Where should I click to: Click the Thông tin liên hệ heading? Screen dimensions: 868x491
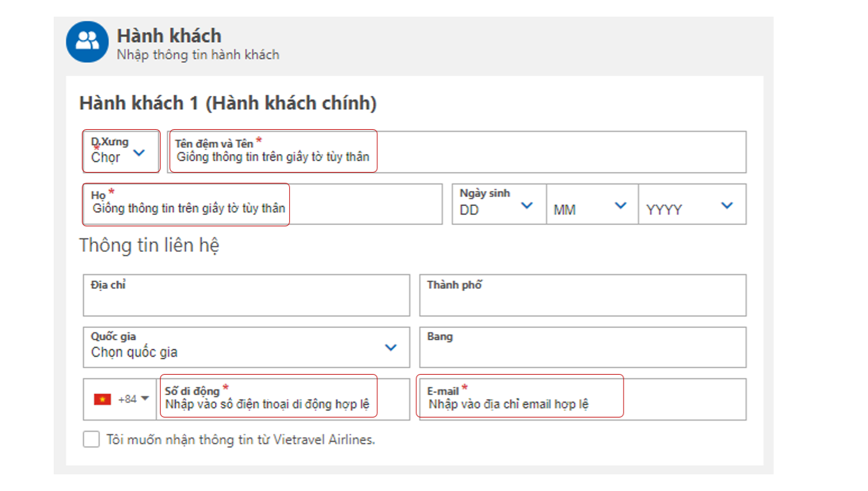click(150, 245)
